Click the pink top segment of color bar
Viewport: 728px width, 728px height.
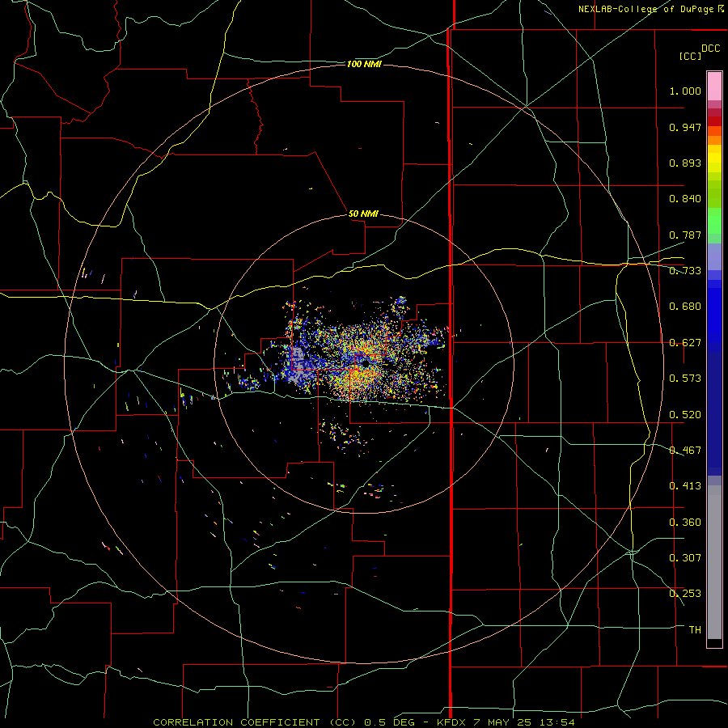714,86
